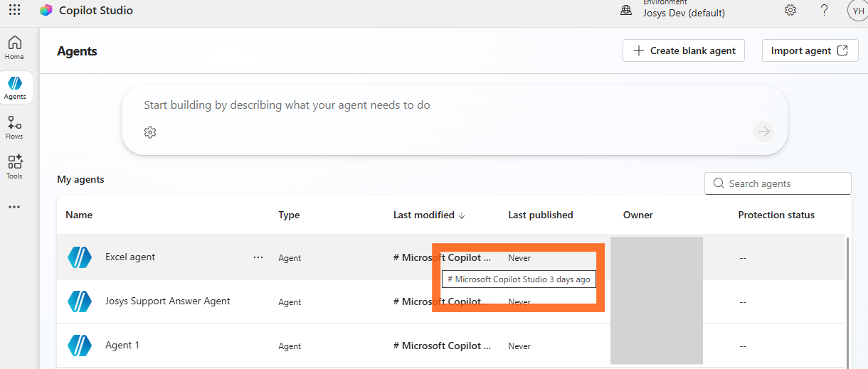Open Tools in the sidebar
The width and height of the screenshot is (868, 369).
pos(15,167)
